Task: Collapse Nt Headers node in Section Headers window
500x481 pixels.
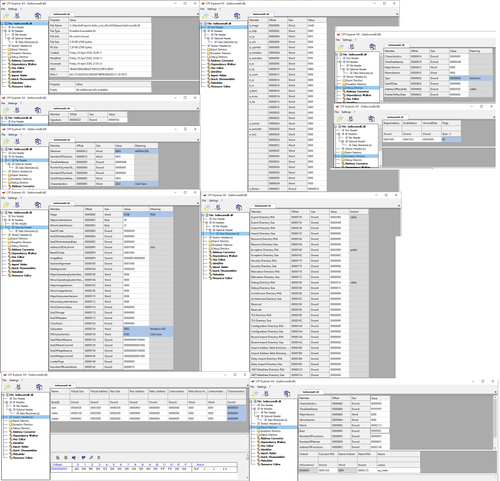Action: click(x=7, y=402)
